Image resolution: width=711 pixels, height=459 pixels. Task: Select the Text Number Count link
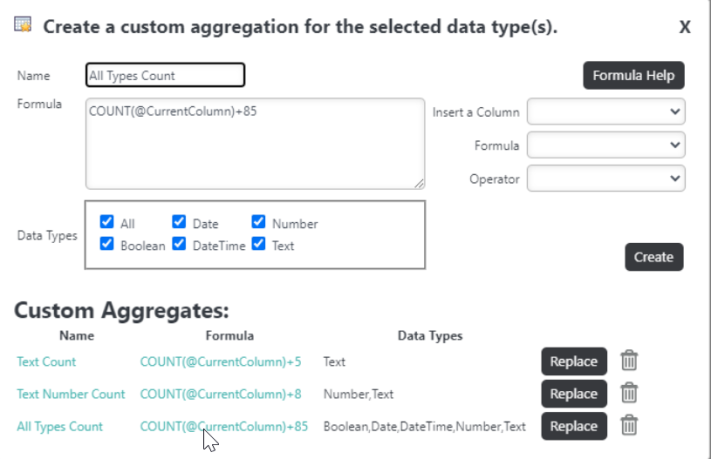point(71,394)
